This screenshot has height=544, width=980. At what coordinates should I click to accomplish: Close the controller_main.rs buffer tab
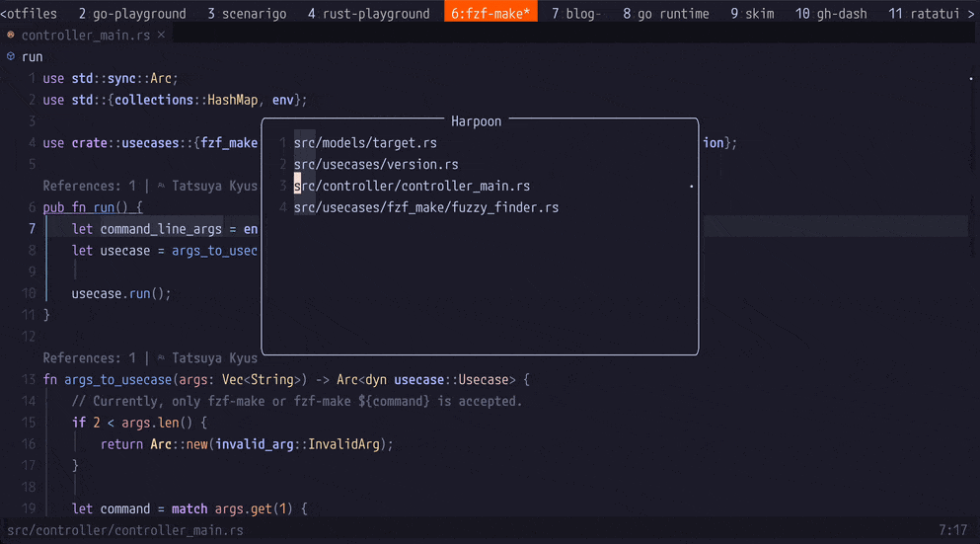coord(162,35)
